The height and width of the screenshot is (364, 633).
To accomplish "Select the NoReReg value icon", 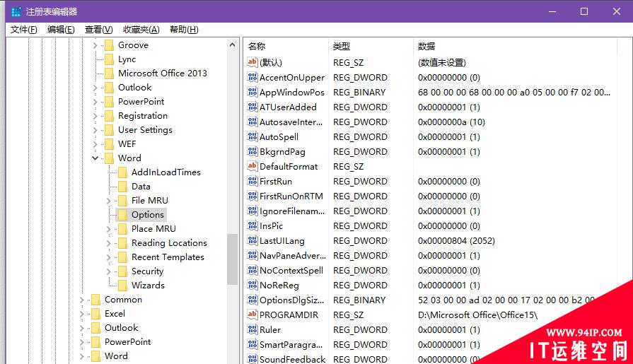I will click(252, 286).
